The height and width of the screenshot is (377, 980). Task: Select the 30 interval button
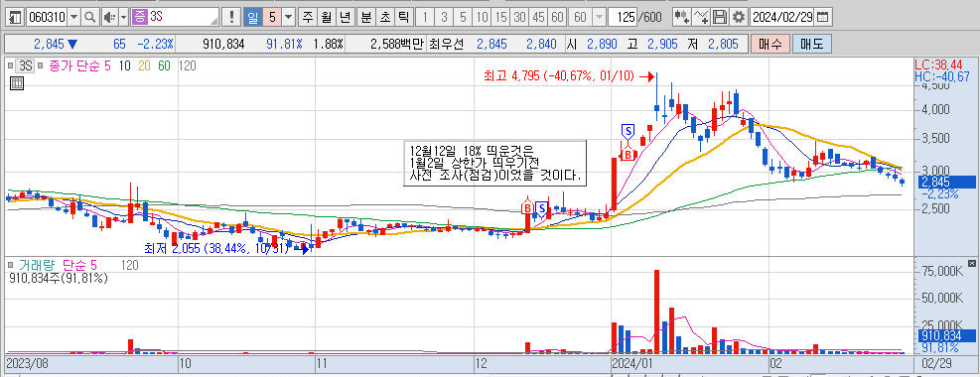[518, 17]
